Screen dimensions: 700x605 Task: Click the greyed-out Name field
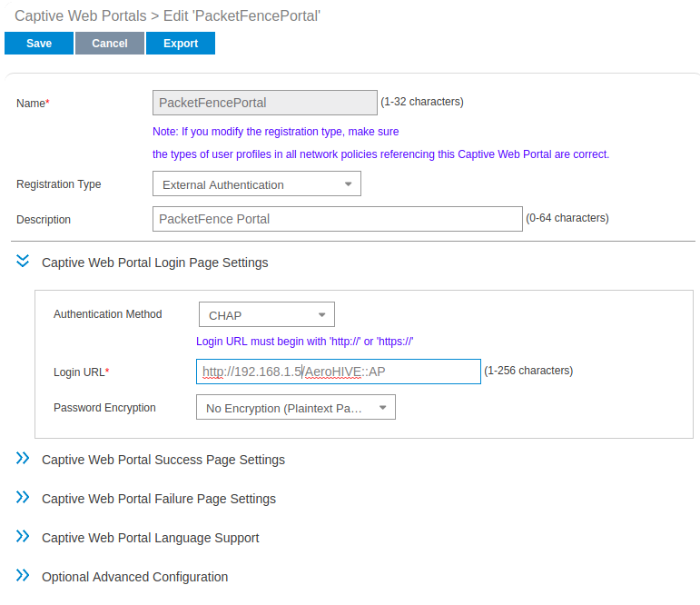pyautogui.click(x=264, y=103)
